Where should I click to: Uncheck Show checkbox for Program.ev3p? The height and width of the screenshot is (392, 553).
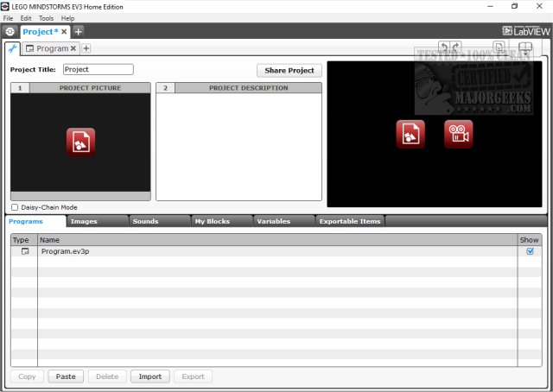[530, 251]
